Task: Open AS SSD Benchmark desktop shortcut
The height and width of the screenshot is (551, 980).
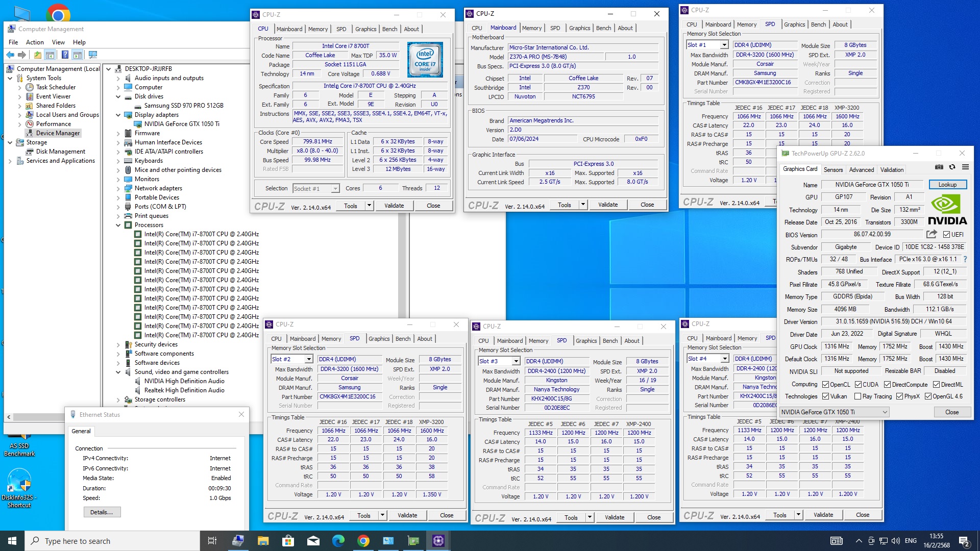Action: coord(19,445)
